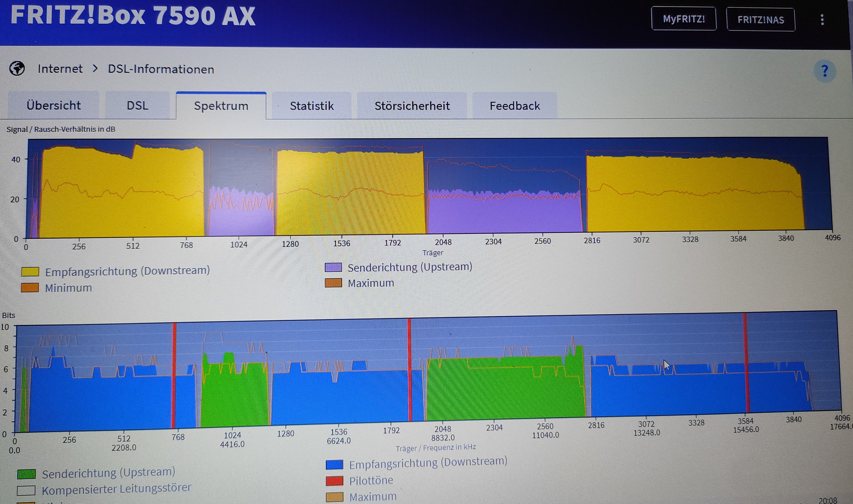This screenshot has height=504, width=853.
Task: Click the red pilot tone marker near carrier 768
Action: (174, 374)
